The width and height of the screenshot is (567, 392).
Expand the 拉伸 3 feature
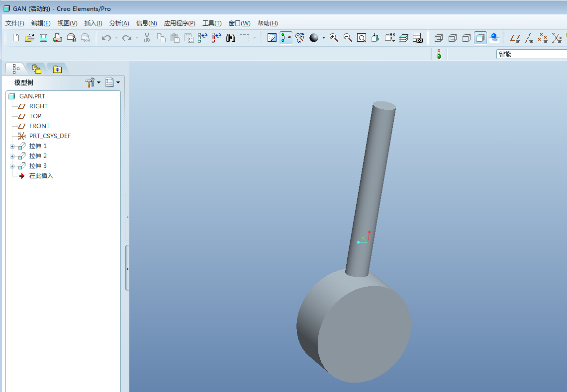(12, 166)
